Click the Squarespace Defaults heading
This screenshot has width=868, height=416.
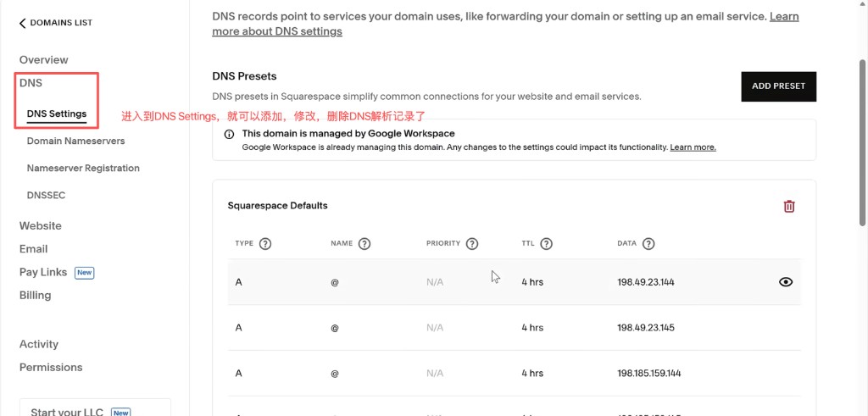pos(277,206)
